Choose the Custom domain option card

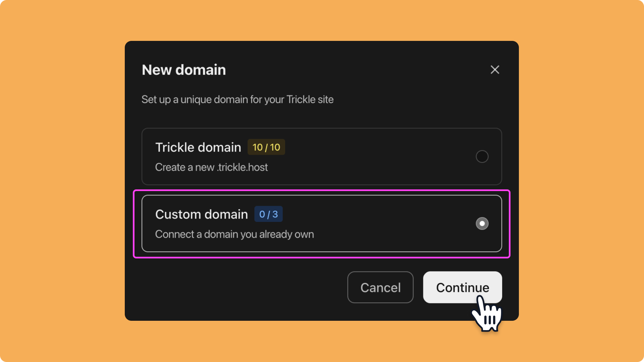pyautogui.click(x=322, y=224)
